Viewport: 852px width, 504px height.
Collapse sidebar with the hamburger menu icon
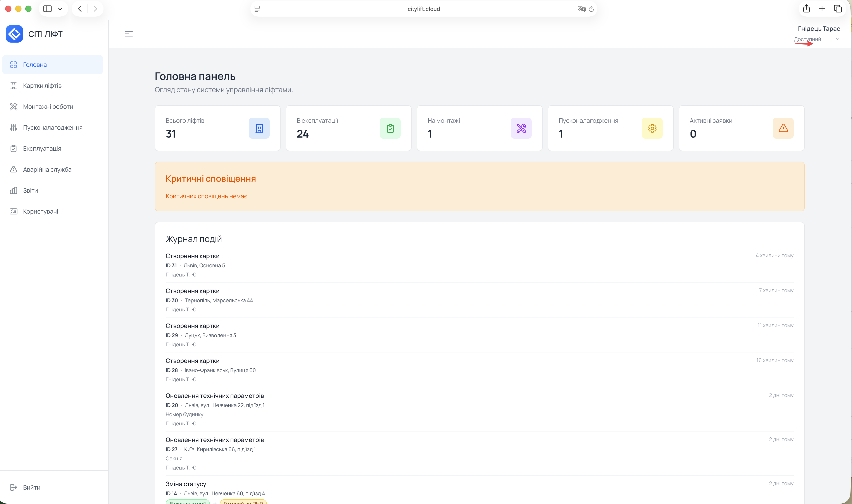(x=129, y=34)
